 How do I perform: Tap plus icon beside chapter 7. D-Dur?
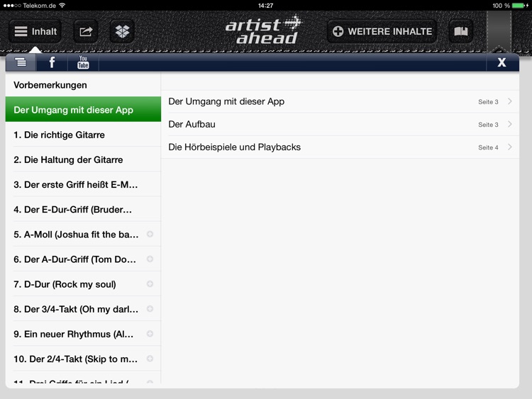click(150, 283)
